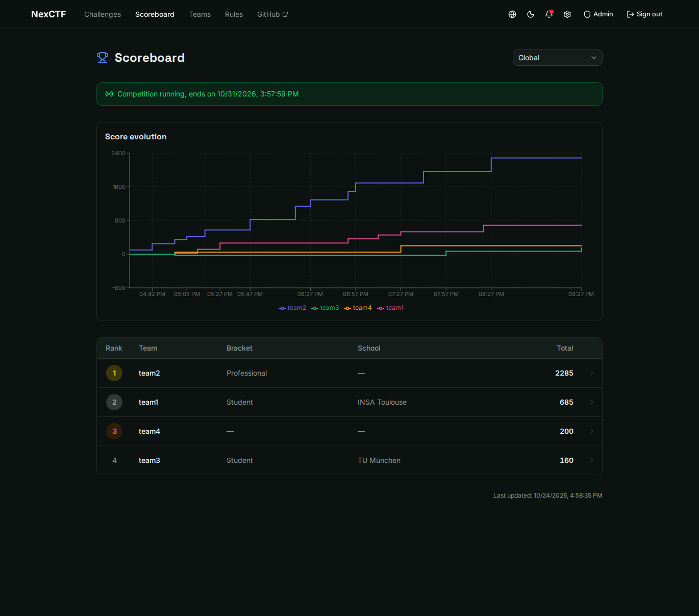The image size is (699, 616).
Task: Click the Rank column header
Action: tap(114, 348)
